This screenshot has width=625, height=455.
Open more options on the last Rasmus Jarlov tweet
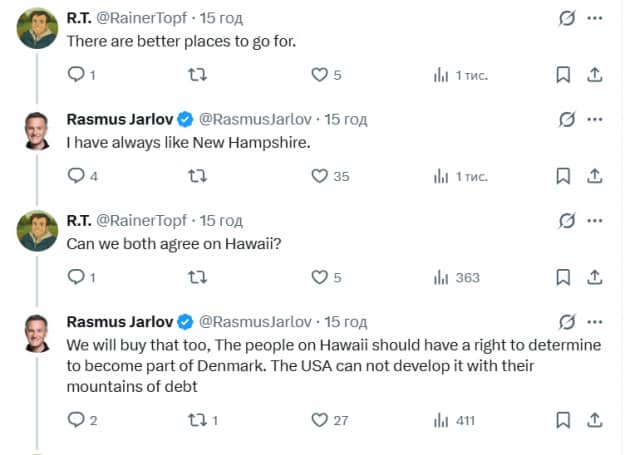(x=596, y=321)
